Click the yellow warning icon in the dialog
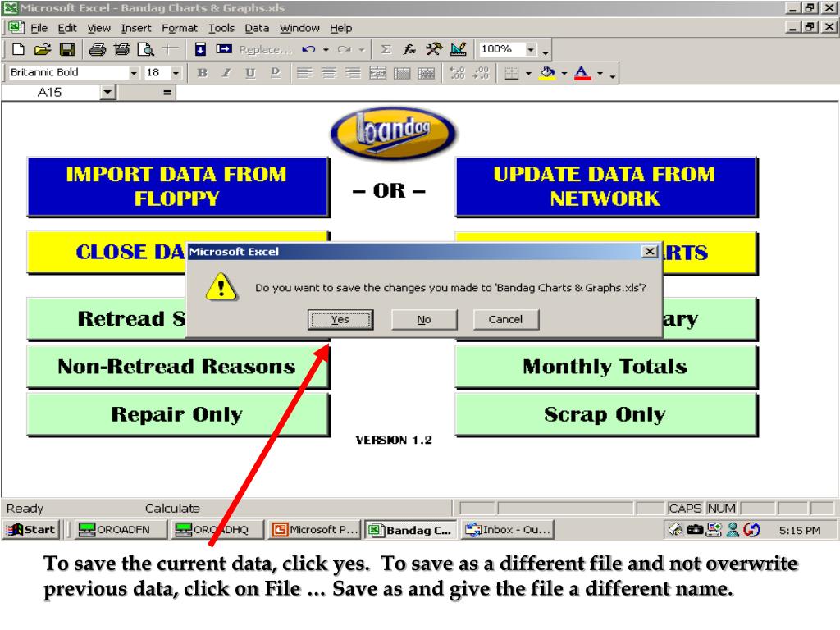The height and width of the screenshot is (630, 840). [221, 287]
